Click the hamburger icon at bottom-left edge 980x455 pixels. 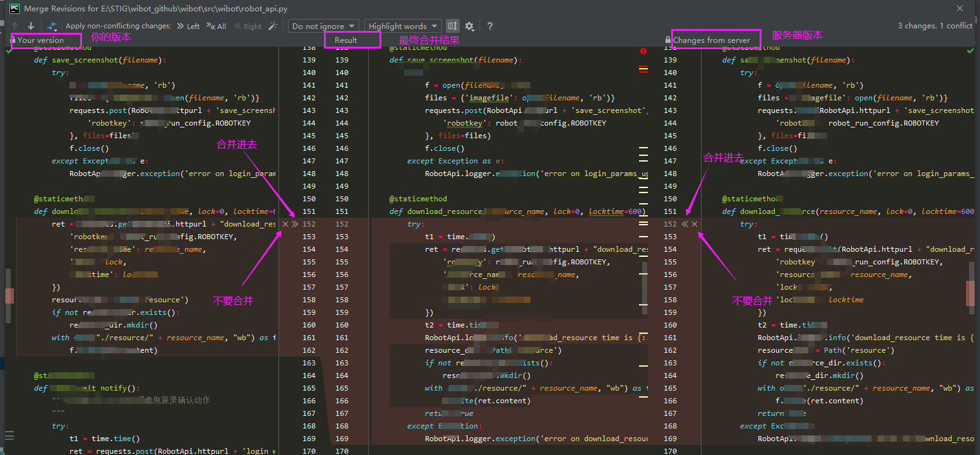9,435
